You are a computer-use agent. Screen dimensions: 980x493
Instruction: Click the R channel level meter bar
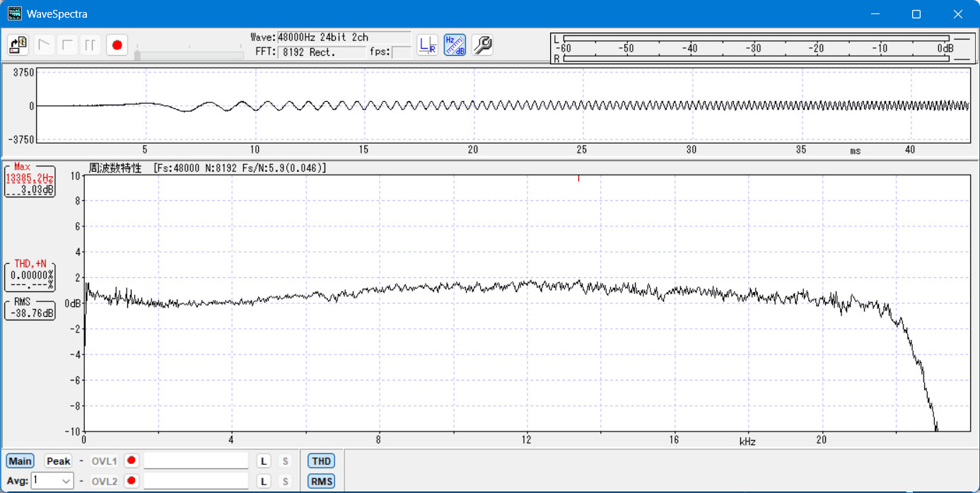pyautogui.click(x=756, y=59)
